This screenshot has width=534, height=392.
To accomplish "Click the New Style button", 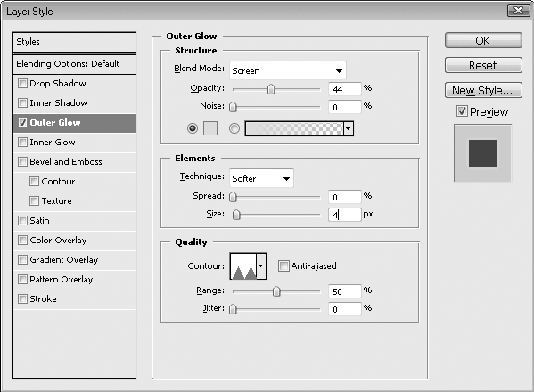I will 483,90.
